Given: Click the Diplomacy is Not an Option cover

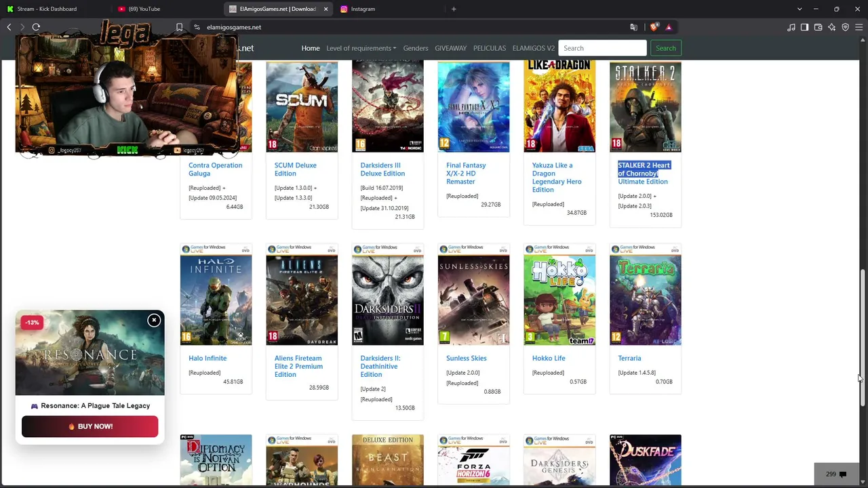Looking at the screenshot, I should 216,460.
